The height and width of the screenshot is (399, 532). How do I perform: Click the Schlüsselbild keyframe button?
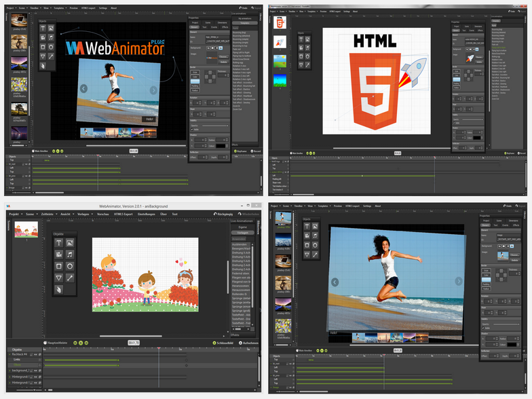tap(223, 343)
